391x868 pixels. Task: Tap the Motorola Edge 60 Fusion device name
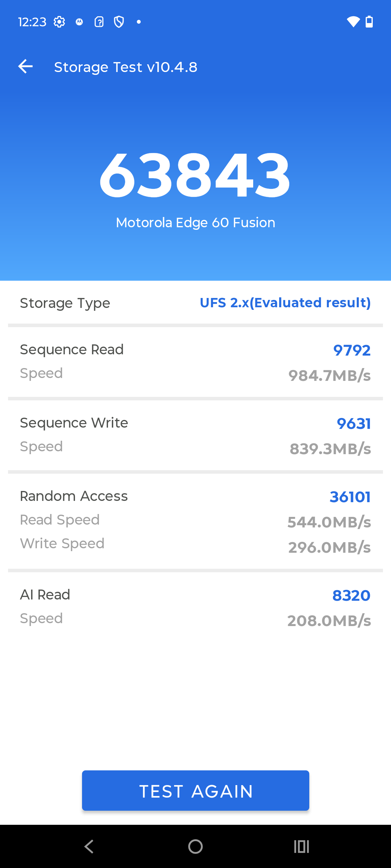[195, 222]
